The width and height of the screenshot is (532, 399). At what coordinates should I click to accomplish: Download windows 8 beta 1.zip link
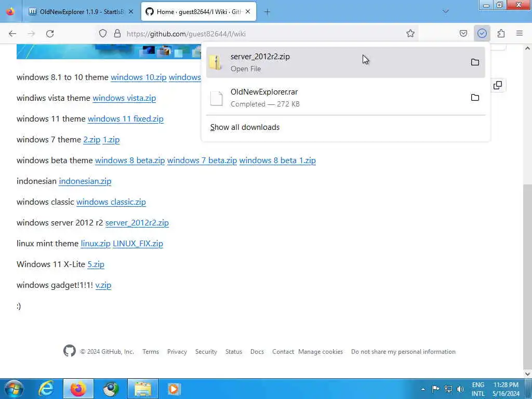pos(277,160)
